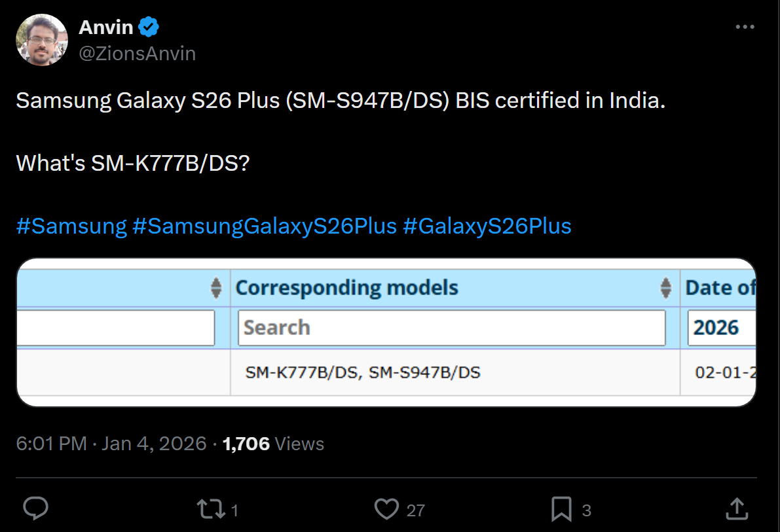Open the share post icon
780x532 pixels.
tap(736, 508)
